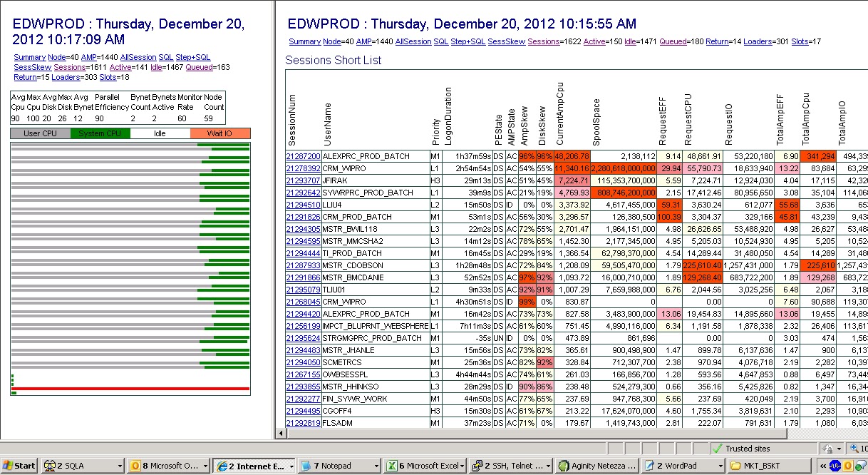This screenshot has width=868, height=475.
Task: Click the AMP link in the left pane
Action: tap(88, 57)
